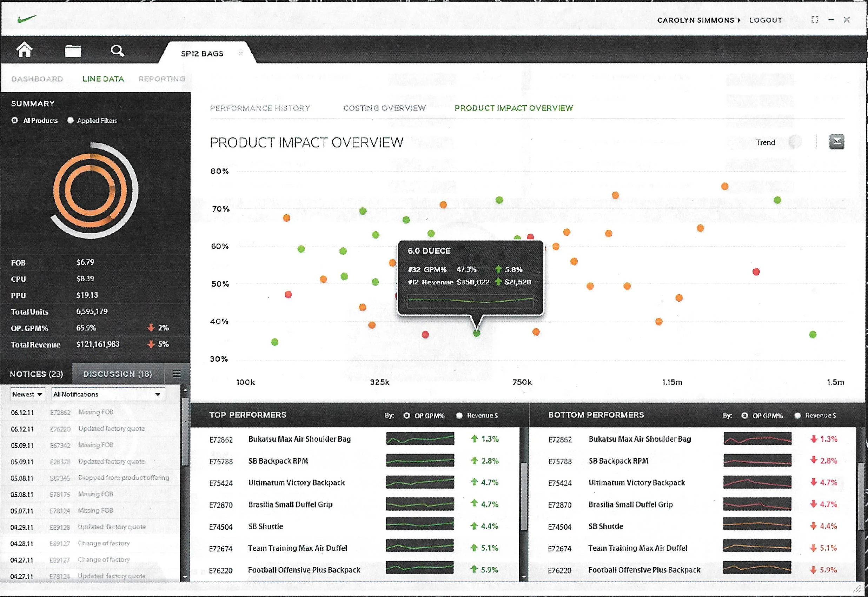Switch to the Costing Overview tab
The image size is (868, 597).
pyautogui.click(x=384, y=108)
